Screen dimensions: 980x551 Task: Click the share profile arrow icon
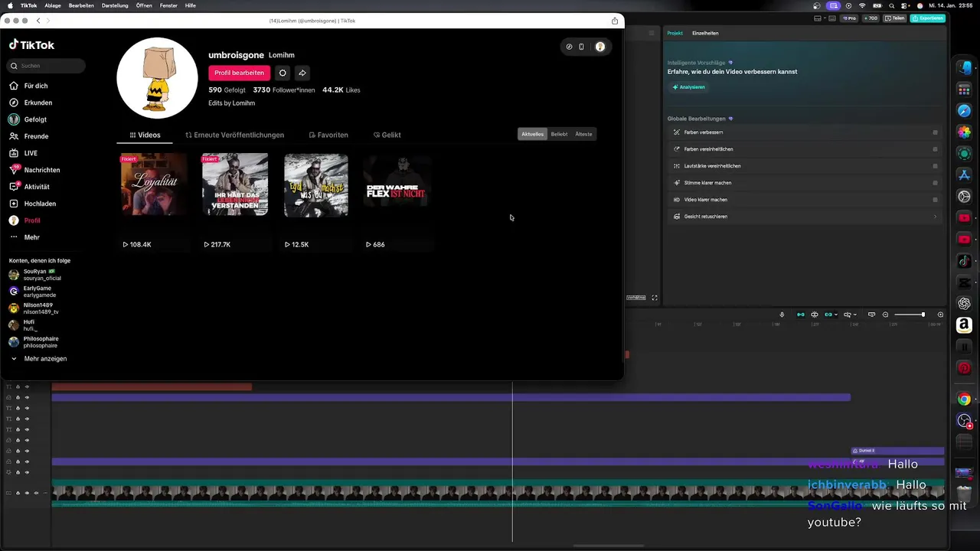point(302,73)
